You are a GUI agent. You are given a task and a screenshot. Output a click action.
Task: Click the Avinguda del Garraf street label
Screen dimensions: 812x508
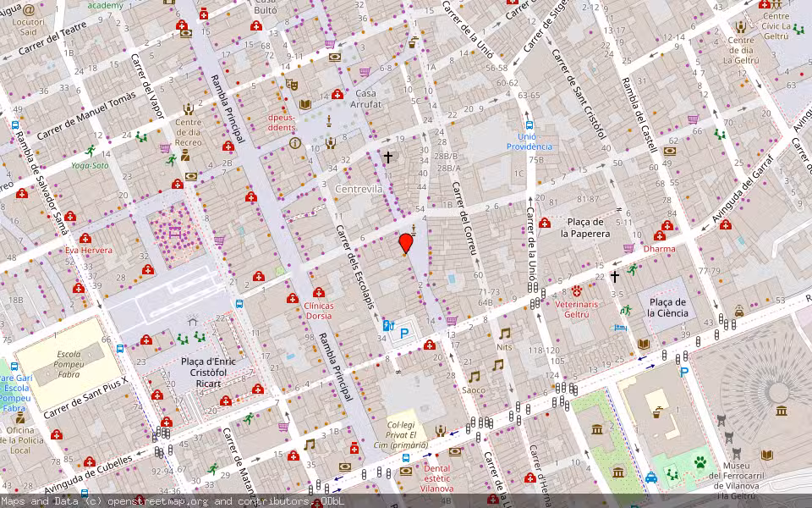[x=743, y=189]
